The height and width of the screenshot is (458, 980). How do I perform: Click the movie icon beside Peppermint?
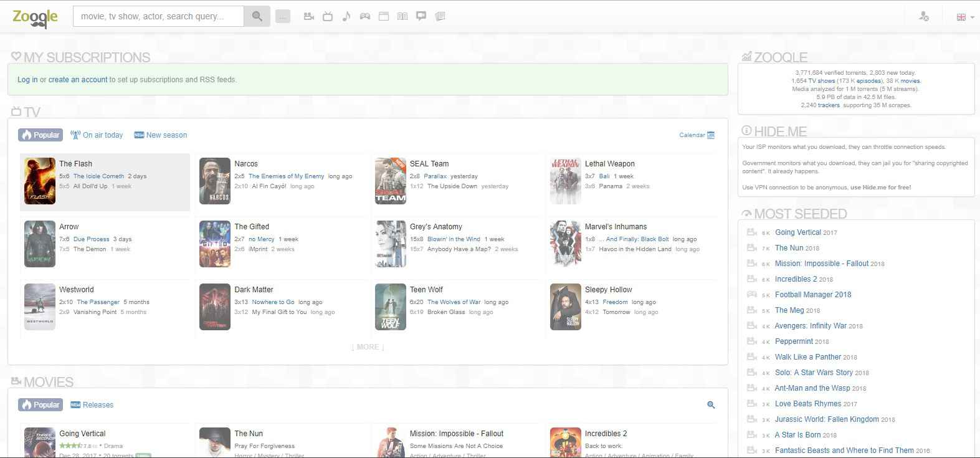pyautogui.click(x=752, y=341)
